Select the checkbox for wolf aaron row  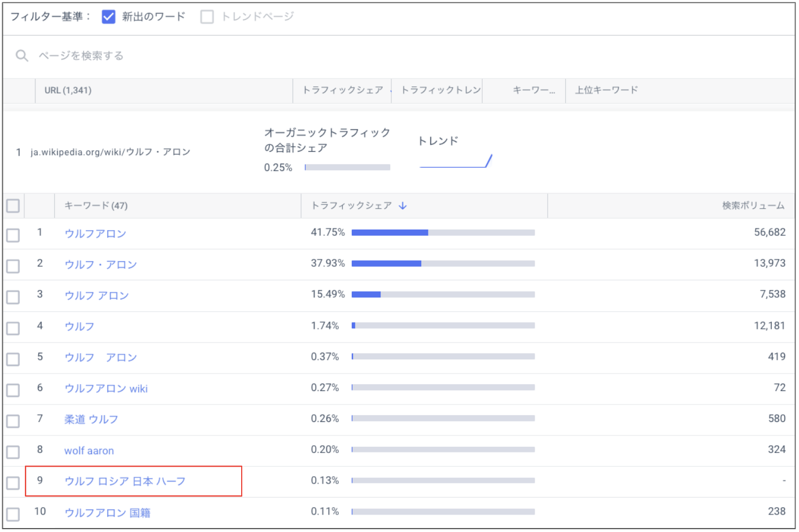(x=13, y=452)
